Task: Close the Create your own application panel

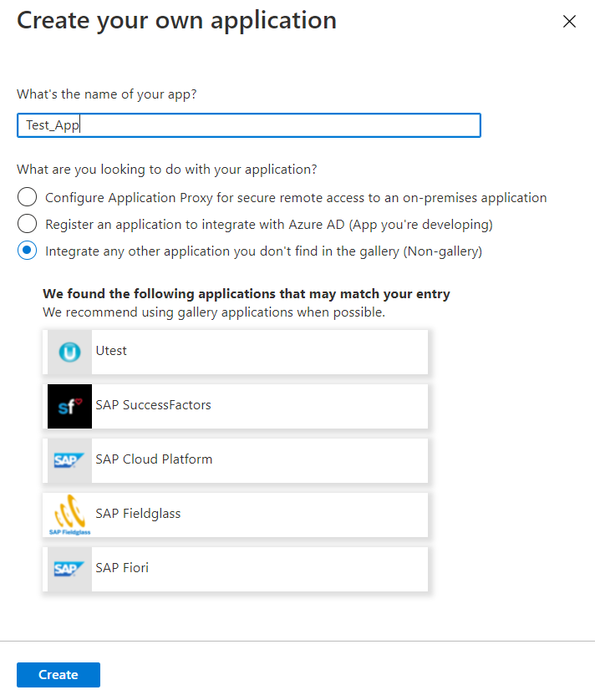Action: (570, 22)
